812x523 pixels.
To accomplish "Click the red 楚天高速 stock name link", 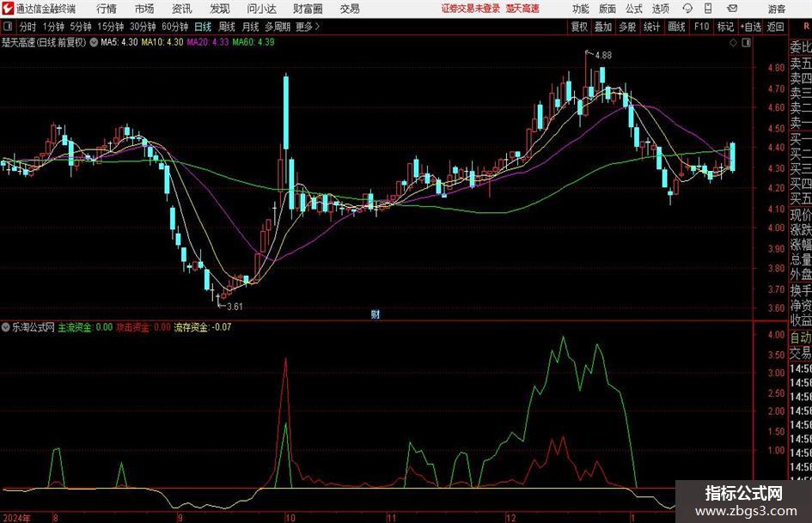I will coord(522,9).
